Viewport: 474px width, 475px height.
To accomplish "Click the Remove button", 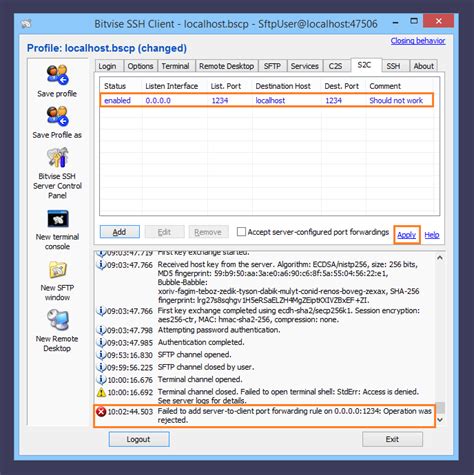I will click(208, 232).
